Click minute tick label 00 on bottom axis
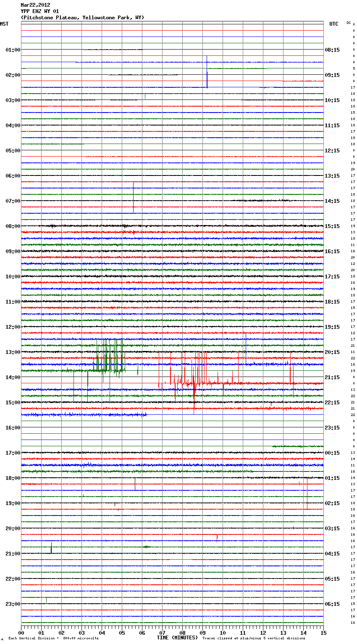This screenshot has height=644, width=357. tap(21, 633)
